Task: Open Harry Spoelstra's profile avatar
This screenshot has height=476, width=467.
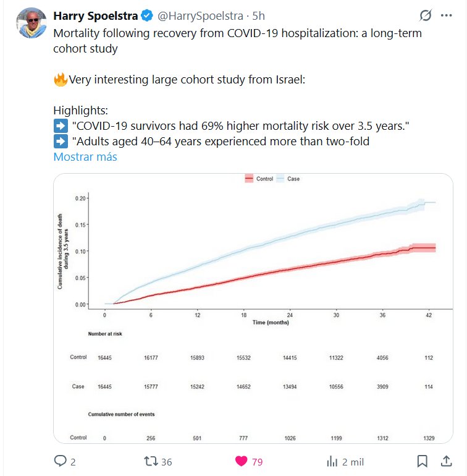Action: [x=28, y=23]
